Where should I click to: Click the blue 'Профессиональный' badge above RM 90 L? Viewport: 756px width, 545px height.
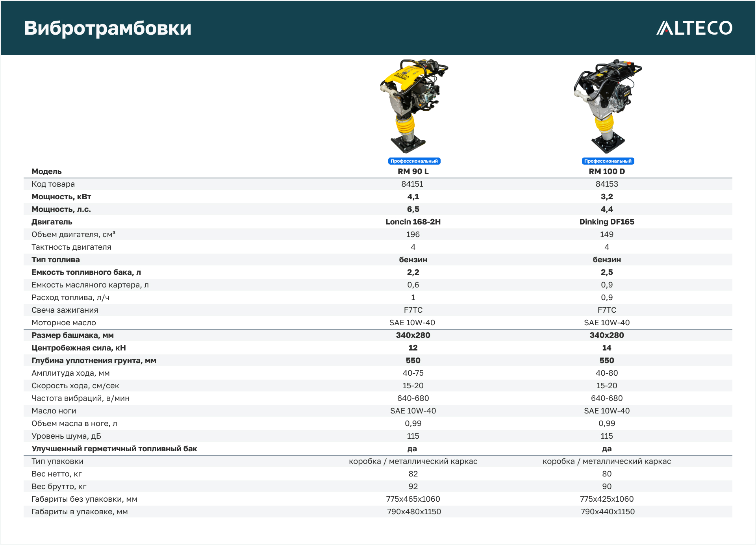click(x=414, y=161)
